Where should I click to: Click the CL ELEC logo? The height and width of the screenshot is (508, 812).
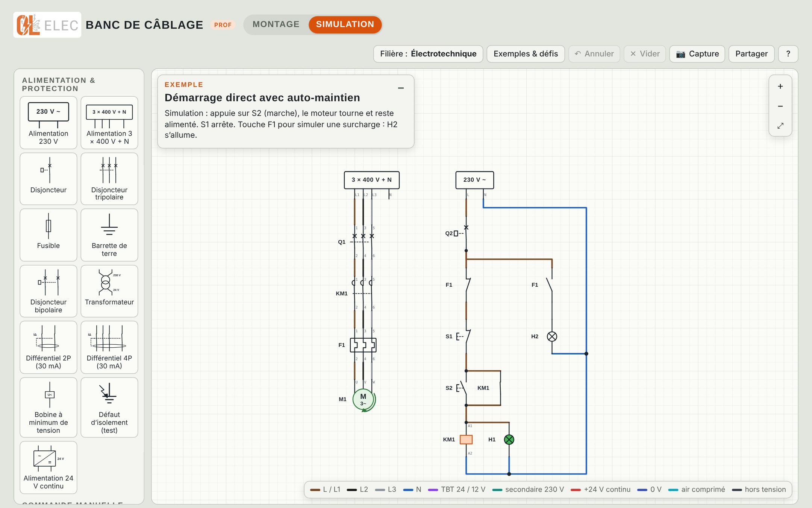coord(47,25)
